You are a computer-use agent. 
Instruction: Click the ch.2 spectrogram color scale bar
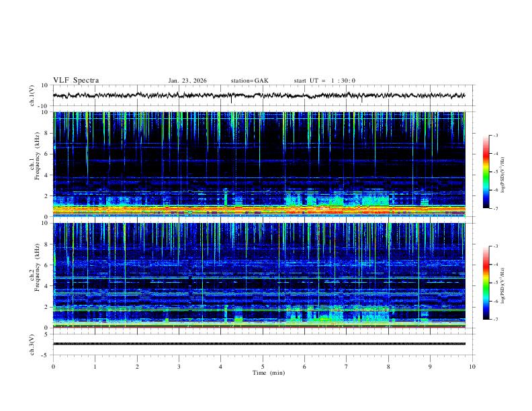point(486,283)
